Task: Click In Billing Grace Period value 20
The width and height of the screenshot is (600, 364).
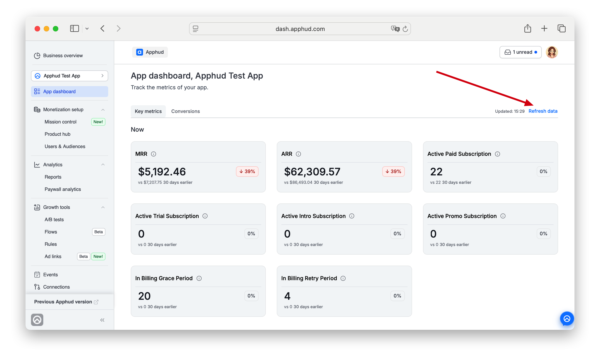Action: [144, 296]
